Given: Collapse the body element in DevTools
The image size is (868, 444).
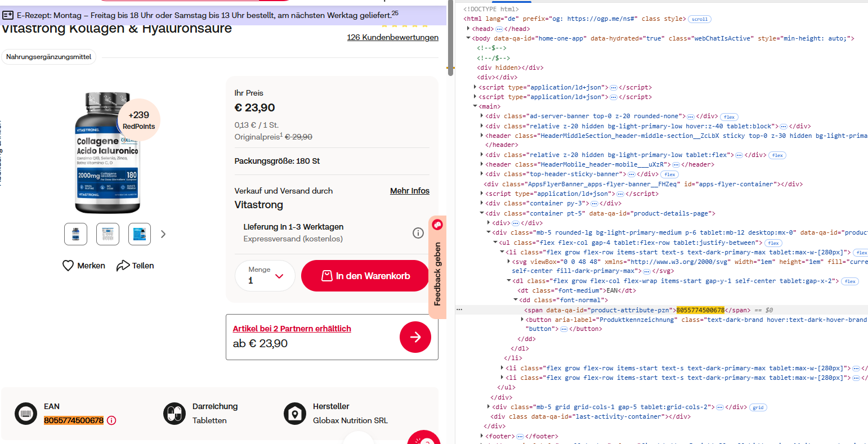Looking at the screenshot, I should pyautogui.click(x=468, y=38).
